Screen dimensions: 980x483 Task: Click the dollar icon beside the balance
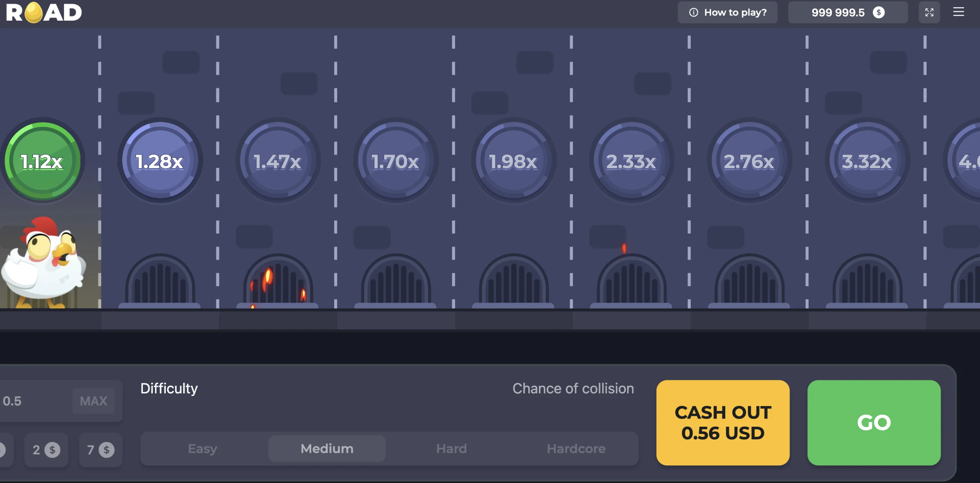point(879,12)
